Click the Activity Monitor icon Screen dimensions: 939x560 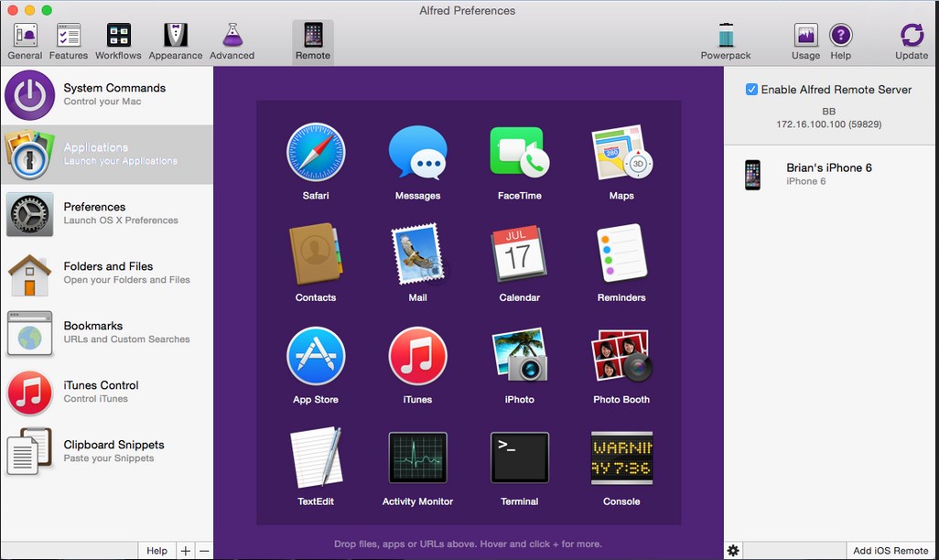(x=417, y=458)
